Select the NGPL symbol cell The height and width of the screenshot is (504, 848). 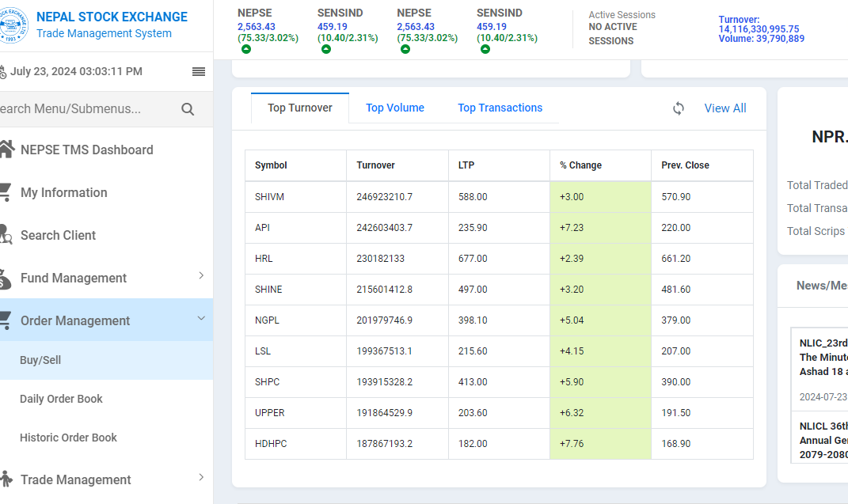coord(296,320)
